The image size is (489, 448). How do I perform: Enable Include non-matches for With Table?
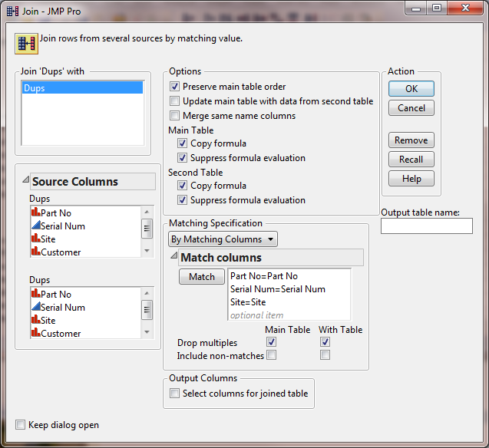pos(325,355)
